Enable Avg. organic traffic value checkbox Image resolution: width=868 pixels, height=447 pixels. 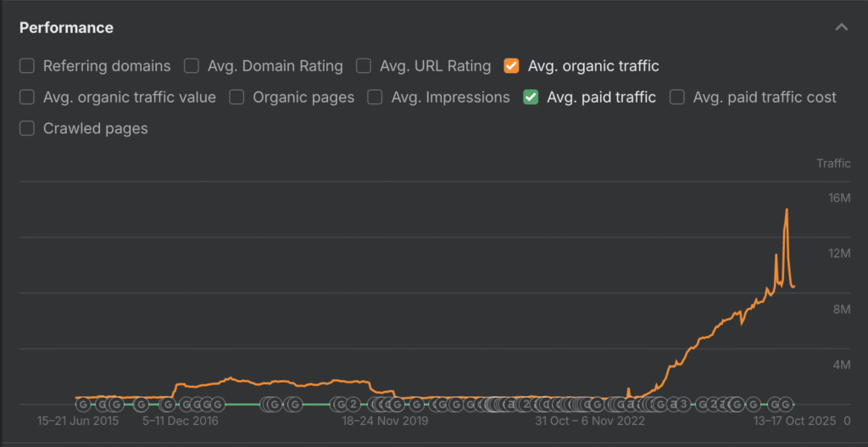click(27, 98)
